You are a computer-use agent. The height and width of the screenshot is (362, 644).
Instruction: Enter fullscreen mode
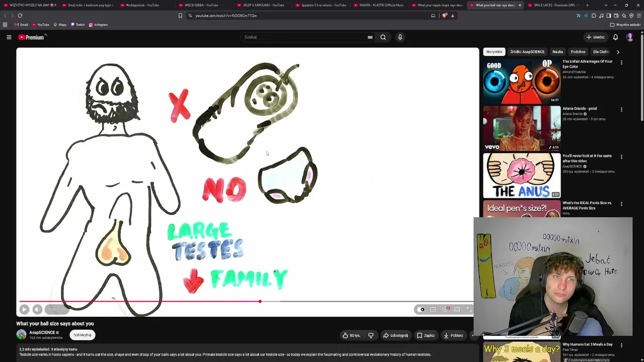(x=469, y=310)
